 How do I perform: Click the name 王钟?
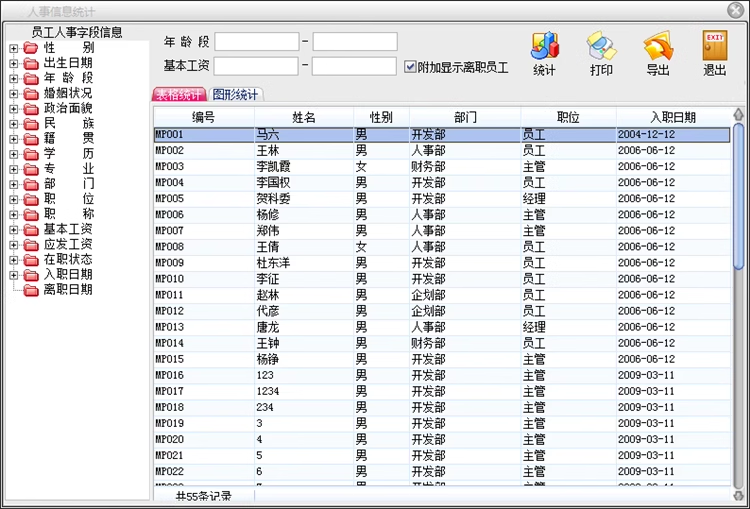pyautogui.click(x=268, y=343)
